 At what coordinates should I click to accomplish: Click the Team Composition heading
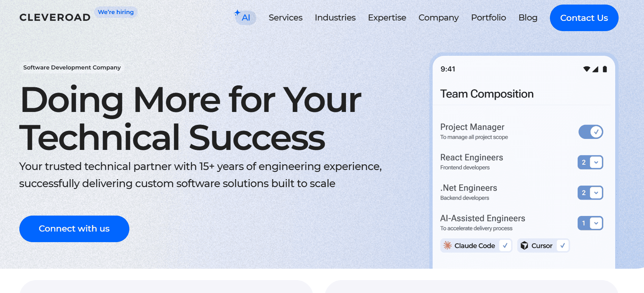click(x=487, y=94)
